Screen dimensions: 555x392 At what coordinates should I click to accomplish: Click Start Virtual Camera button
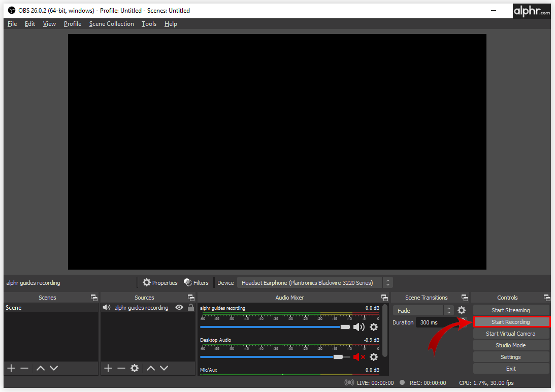[510, 334]
